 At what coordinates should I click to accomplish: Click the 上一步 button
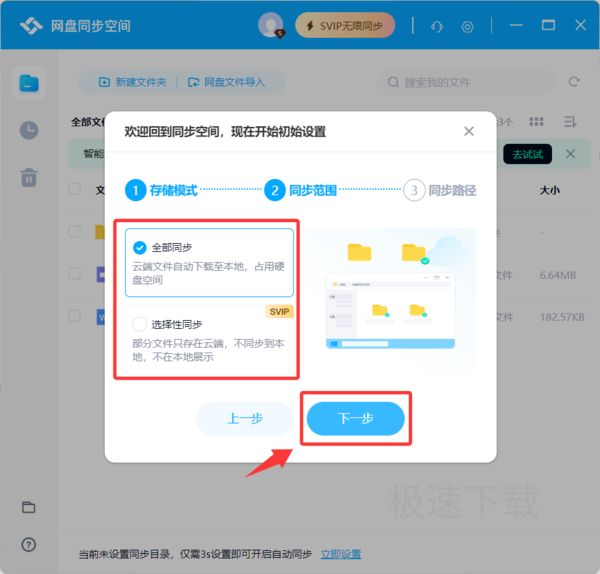coord(245,418)
